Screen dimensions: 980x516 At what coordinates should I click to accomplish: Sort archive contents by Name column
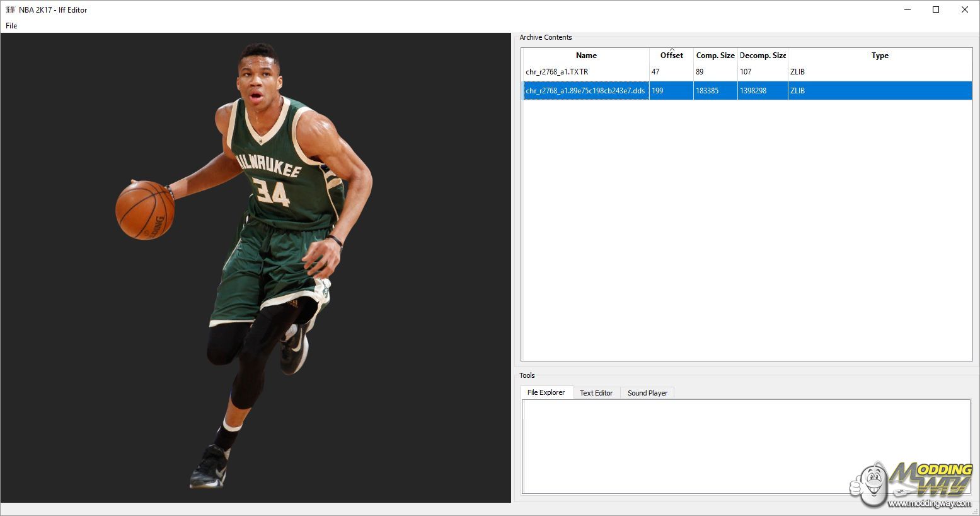click(586, 56)
